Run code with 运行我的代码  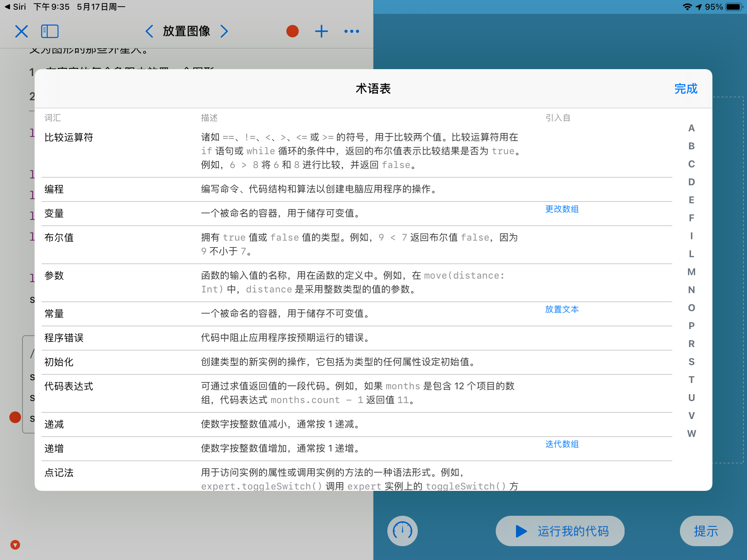click(x=560, y=531)
